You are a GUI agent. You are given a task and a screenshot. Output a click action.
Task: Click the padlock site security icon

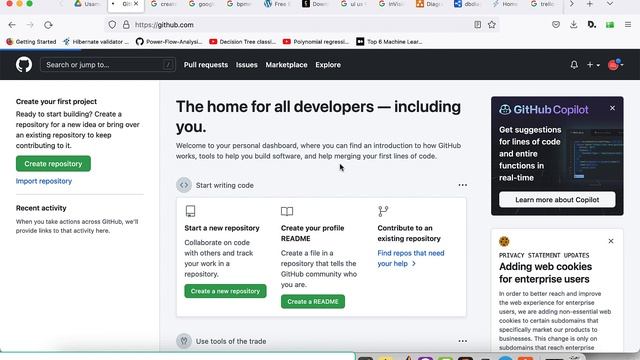pos(126,25)
